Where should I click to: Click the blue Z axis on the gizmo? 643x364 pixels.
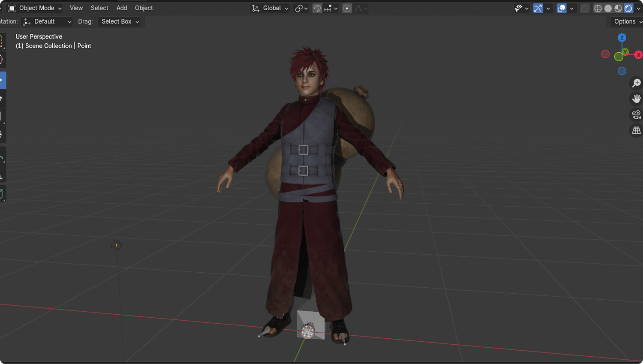(622, 38)
